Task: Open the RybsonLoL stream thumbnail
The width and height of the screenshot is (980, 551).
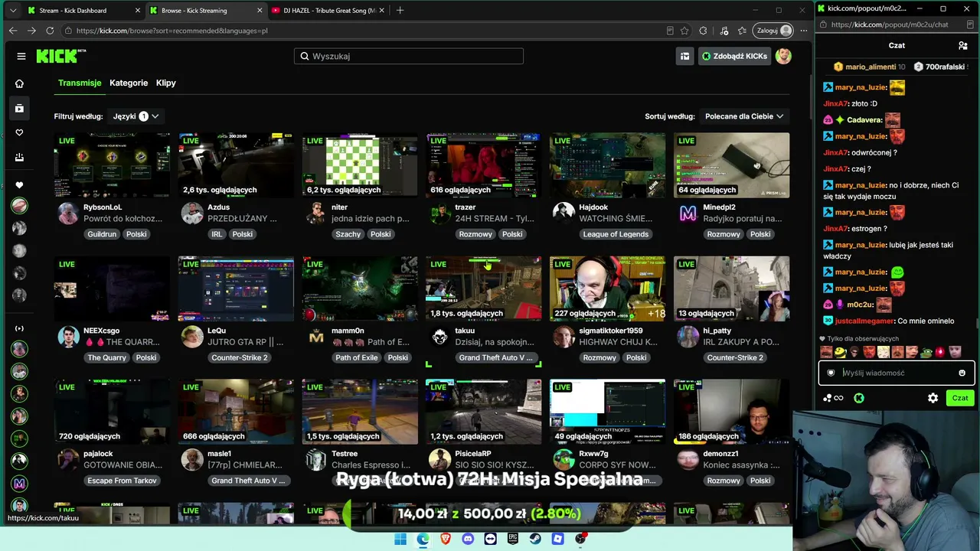Action: [x=112, y=165]
